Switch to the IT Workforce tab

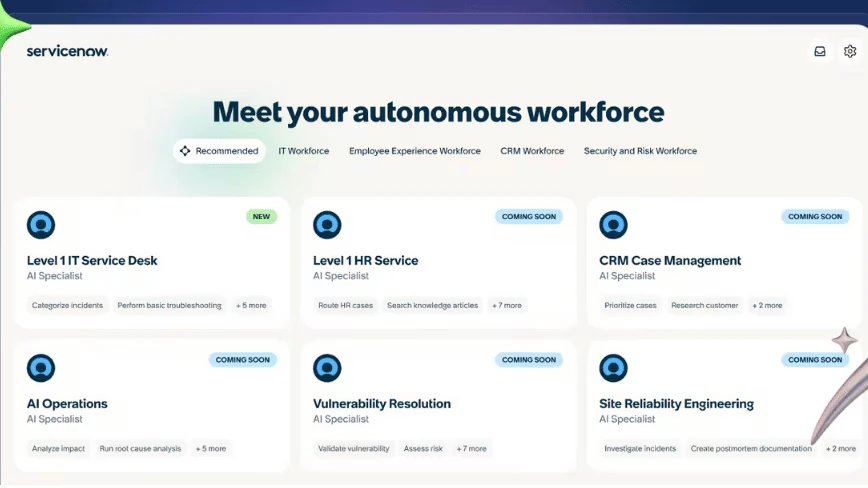pos(303,151)
